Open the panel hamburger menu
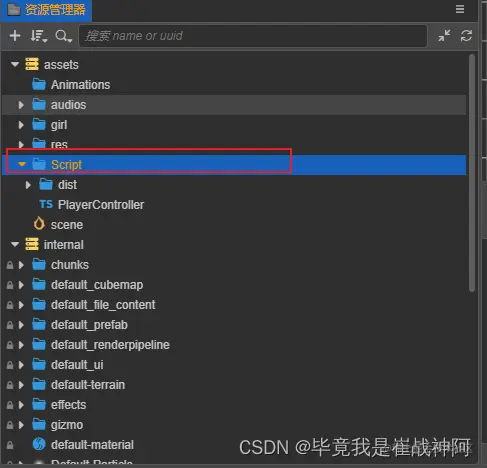The image size is (487, 468). pos(460,9)
